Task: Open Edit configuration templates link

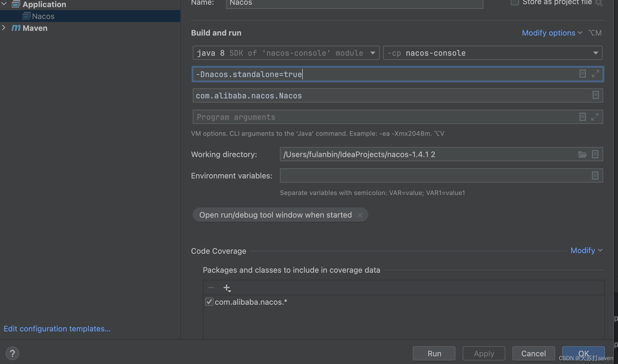Action: (57, 329)
